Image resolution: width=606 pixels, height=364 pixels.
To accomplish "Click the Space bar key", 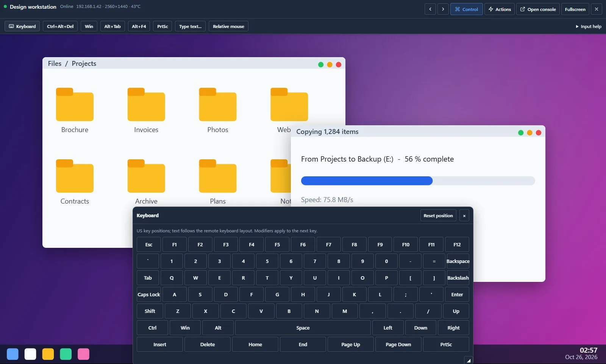I will [x=303, y=328].
